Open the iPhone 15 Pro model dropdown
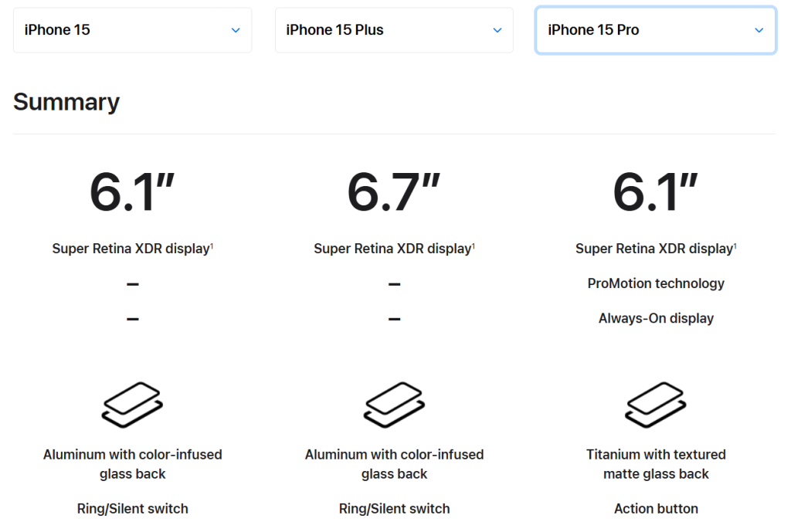The height and width of the screenshot is (532, 791). coord(656,29)
